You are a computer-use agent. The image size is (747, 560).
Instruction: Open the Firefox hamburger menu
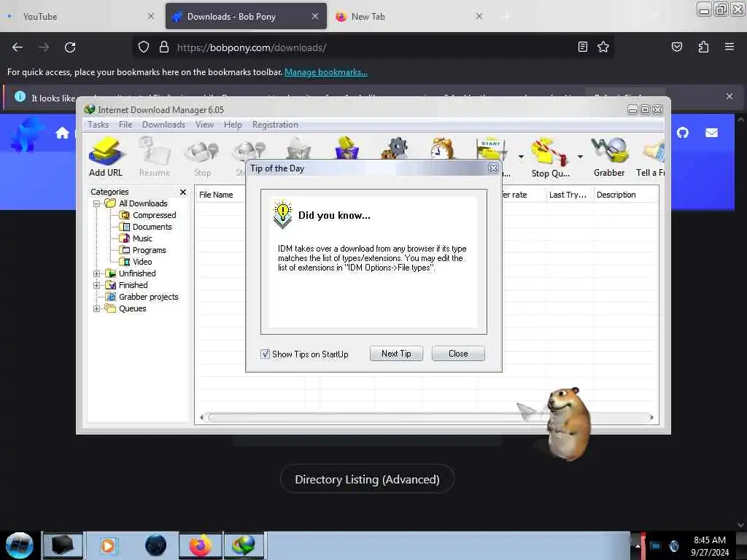[729, 47]
